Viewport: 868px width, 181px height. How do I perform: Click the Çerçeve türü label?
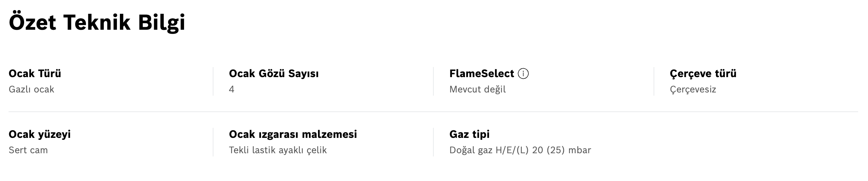pyautogui.click(x=703, y=73)
